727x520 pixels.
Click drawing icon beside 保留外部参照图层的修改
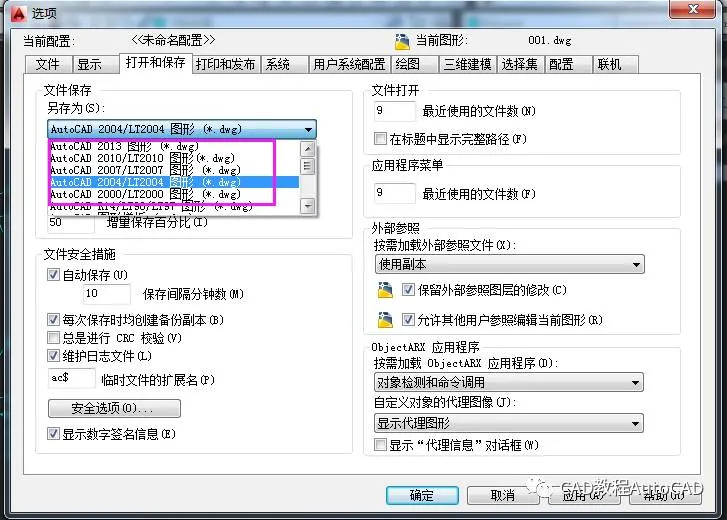[x=385, y=291]
